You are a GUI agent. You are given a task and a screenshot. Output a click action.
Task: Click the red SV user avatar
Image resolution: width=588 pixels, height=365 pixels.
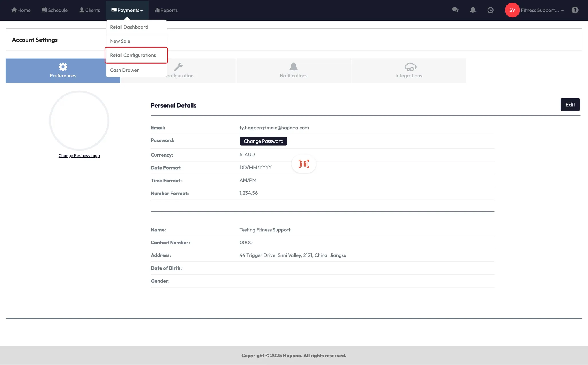click(512, 10)
